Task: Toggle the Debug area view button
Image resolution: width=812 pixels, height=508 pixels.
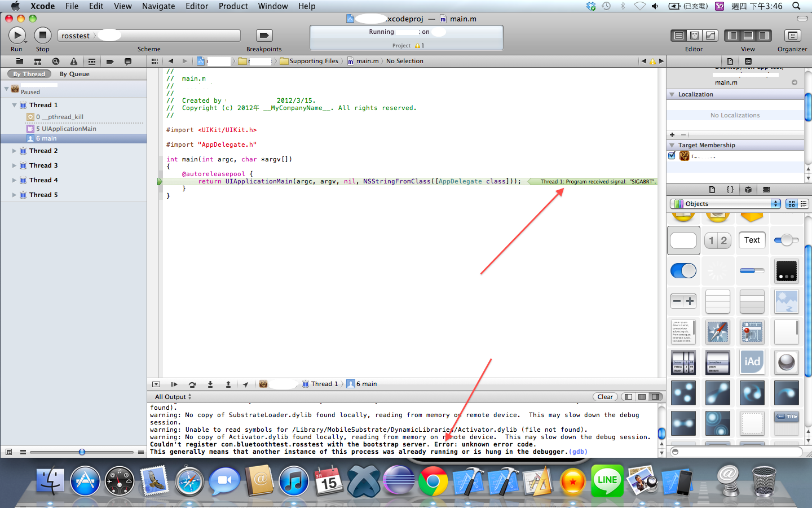Action: (x=748, y=36)
